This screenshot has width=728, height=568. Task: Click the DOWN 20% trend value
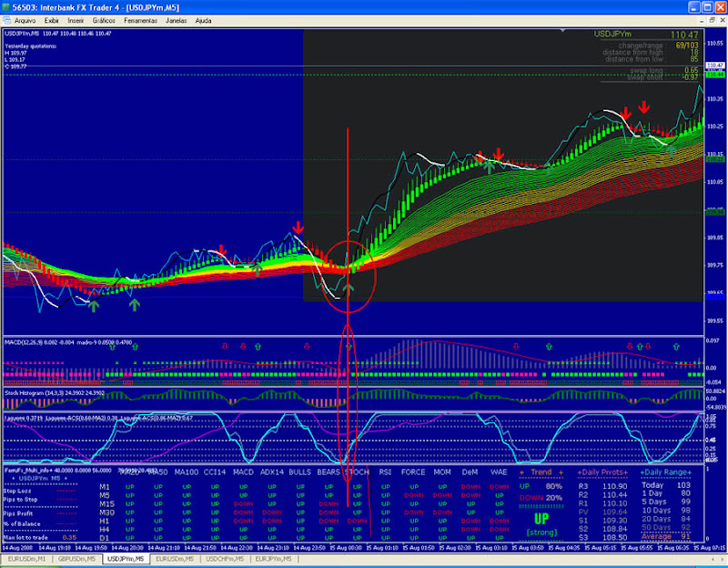(541, 497)
